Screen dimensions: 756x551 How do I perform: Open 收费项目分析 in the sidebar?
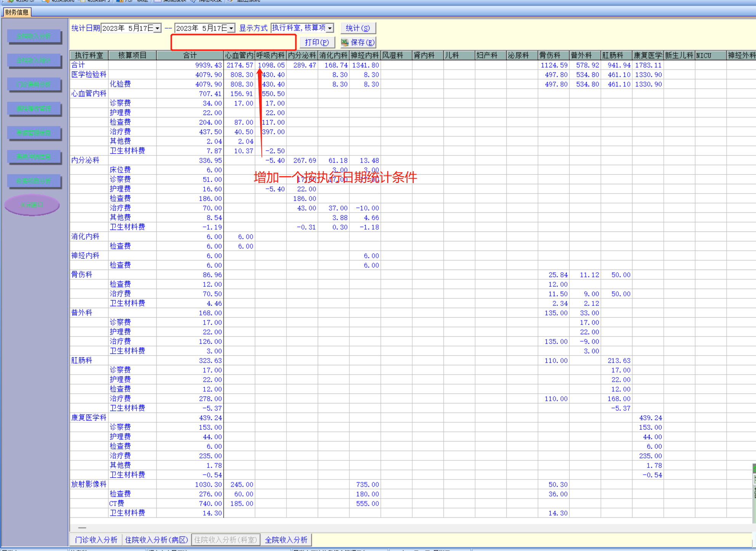34,181
